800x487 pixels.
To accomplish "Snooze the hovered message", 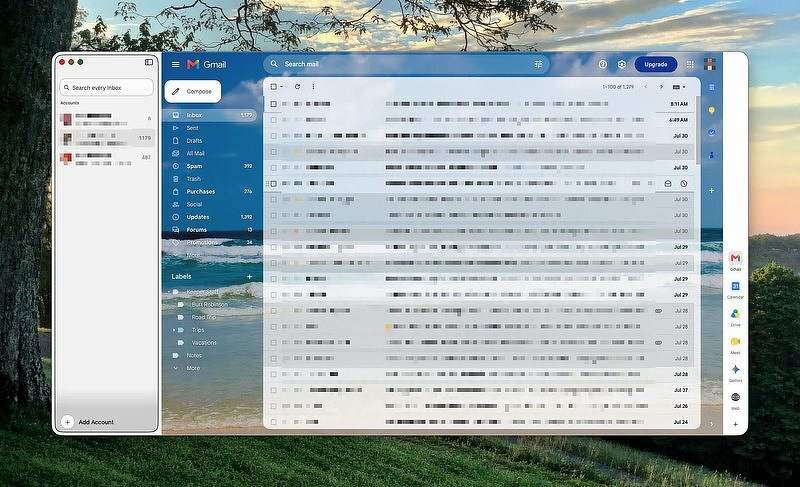I will pos(684,184).
